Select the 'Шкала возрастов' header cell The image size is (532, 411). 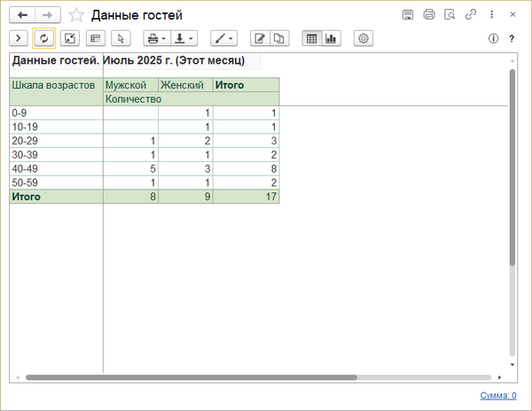57,92
